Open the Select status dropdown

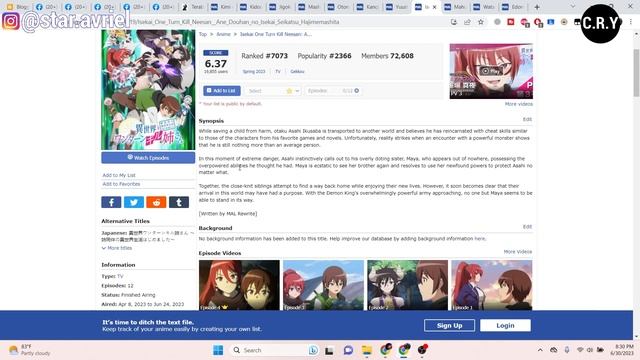[x=273, y=91]
